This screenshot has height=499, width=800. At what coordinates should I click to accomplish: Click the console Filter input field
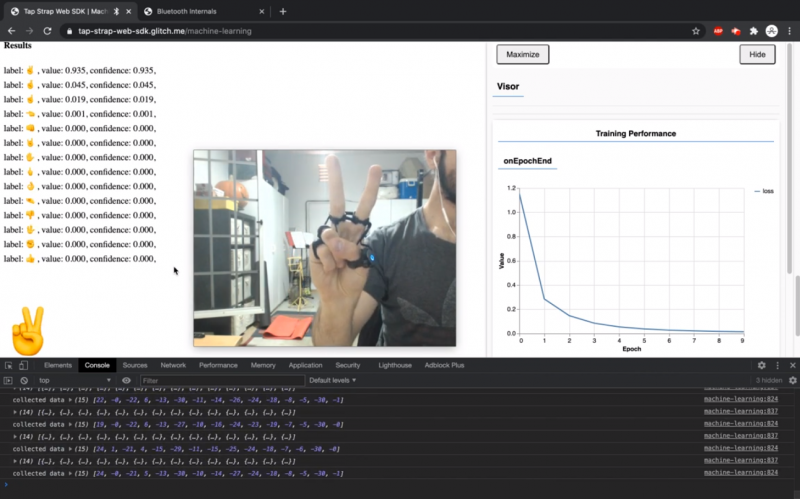(x=218, y=381)
